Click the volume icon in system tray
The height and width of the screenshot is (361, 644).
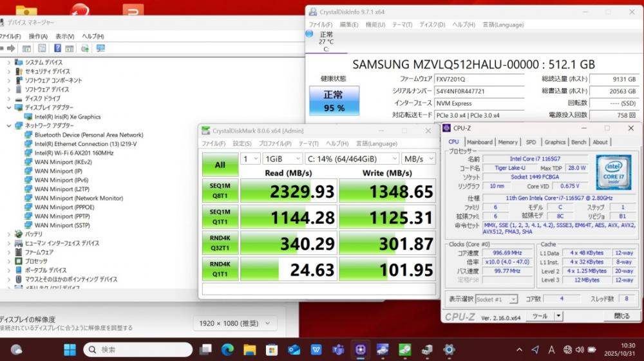point(580,349)
